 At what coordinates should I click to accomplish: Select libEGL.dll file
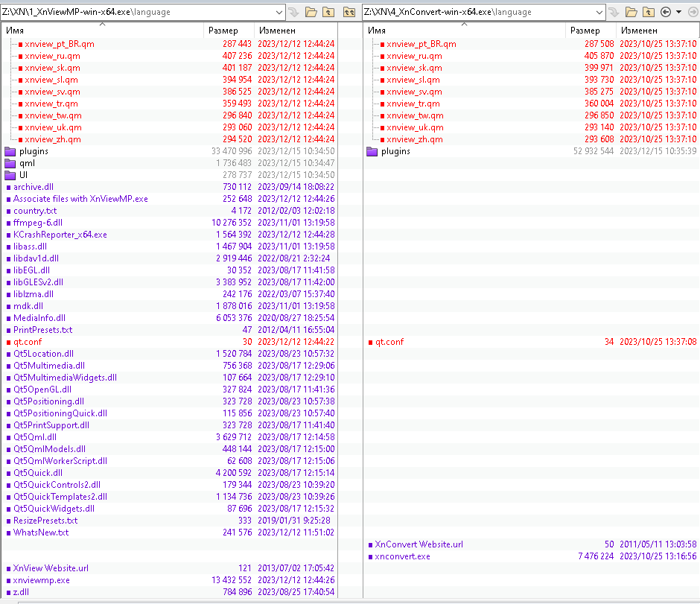[x=31, y=270]
